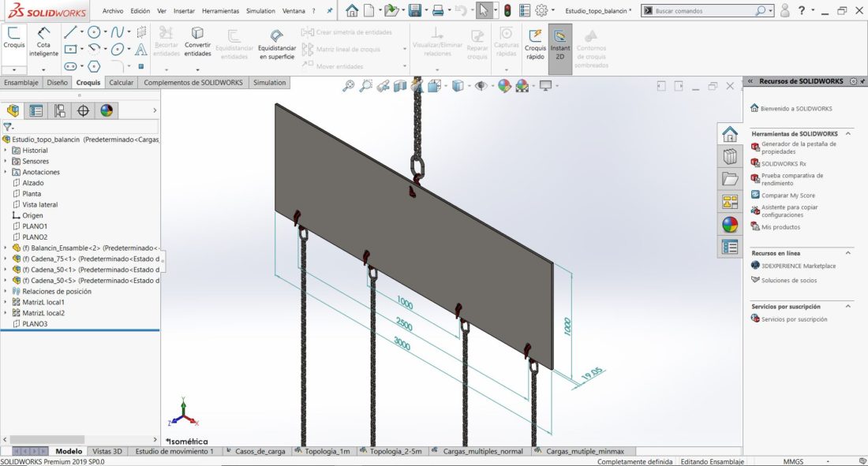This screenshot has width=868, height=466.
Task: Open Custom Properties in task pane
Action: [730, 248]
